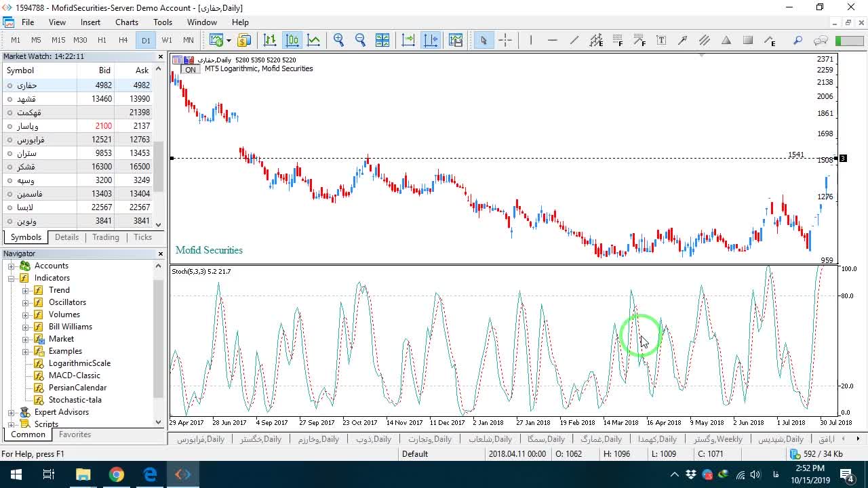
Task: Select the text label tool
Action: (x=661, y=40)
